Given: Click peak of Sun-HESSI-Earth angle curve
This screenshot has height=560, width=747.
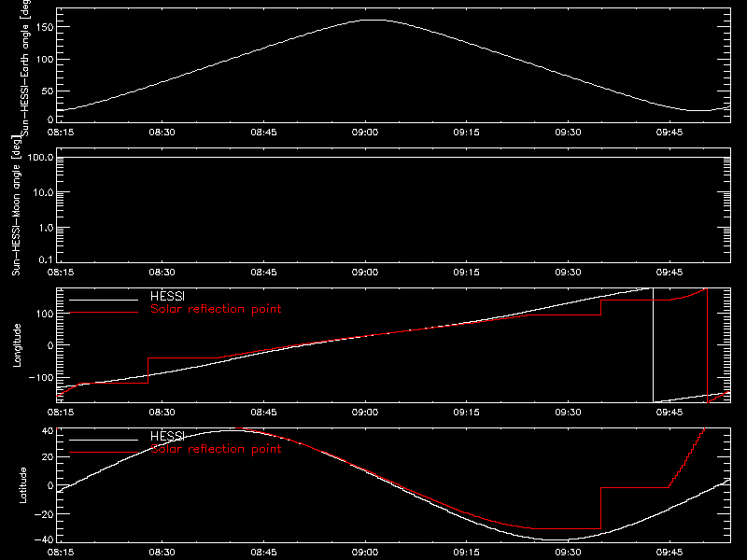Looking at the screenshot, I should pos(374,20).
